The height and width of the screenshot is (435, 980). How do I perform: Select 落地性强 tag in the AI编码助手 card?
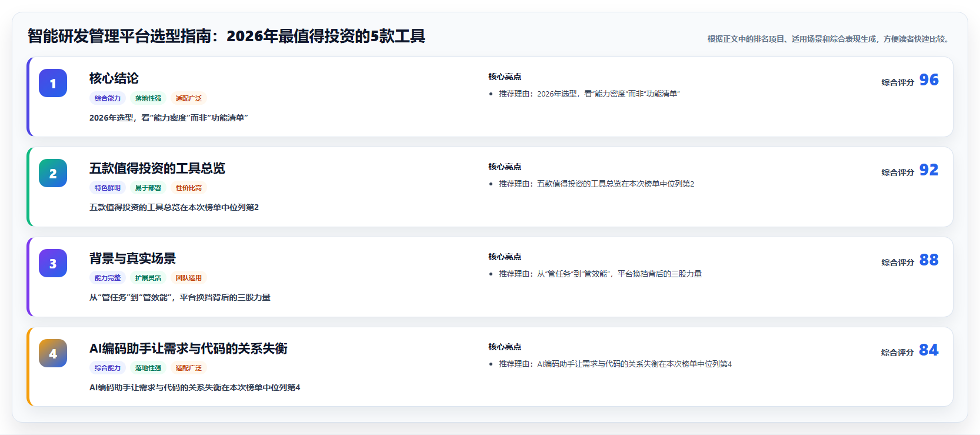[x=148, y=368]
